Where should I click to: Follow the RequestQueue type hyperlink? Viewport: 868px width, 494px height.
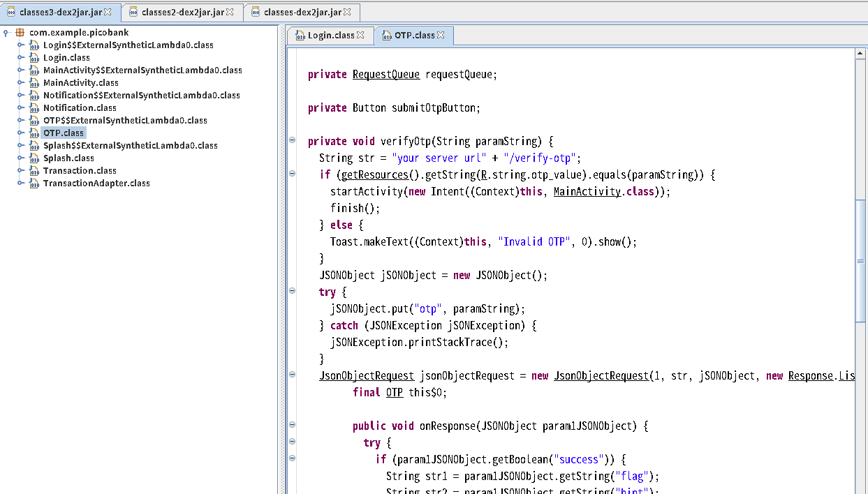point(385,75)
